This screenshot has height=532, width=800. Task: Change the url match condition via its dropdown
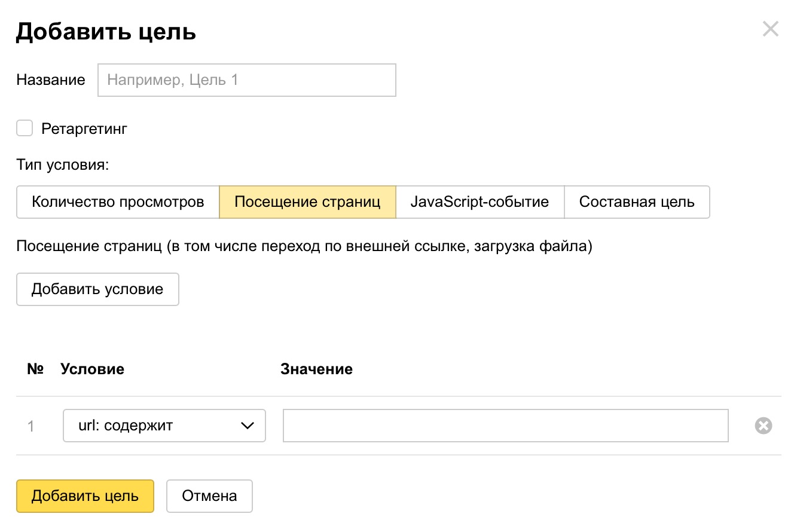coord(164,426)
